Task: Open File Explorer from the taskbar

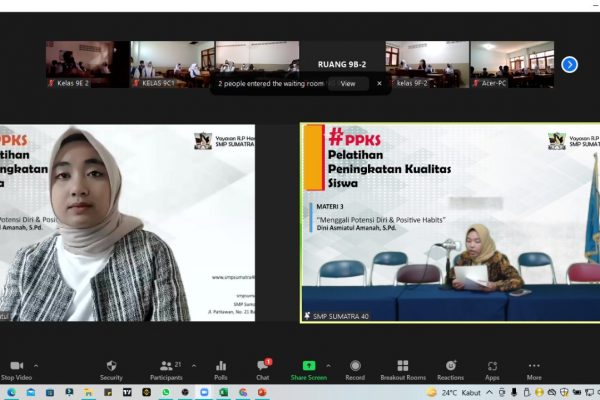Action: point(88,392)
